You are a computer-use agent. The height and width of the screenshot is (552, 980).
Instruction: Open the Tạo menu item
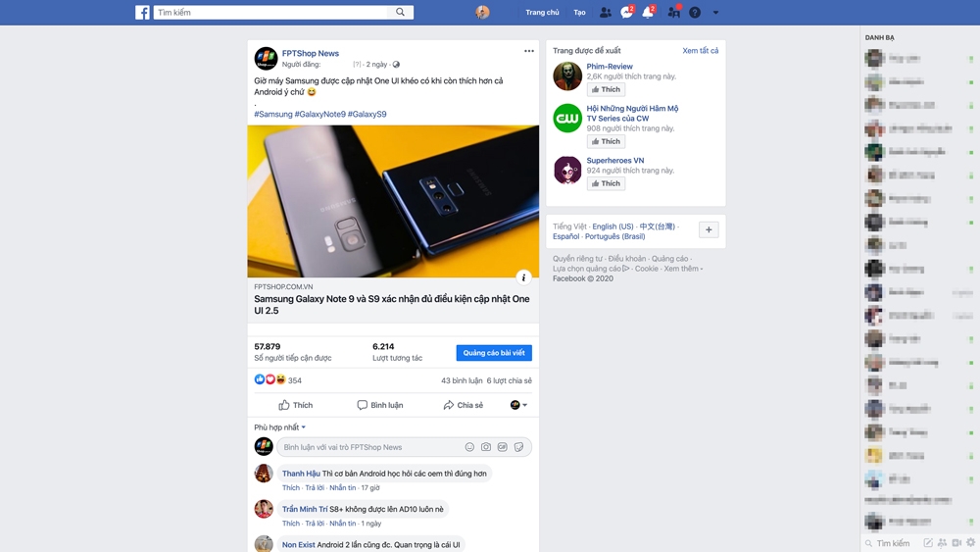tap(579, 13)
